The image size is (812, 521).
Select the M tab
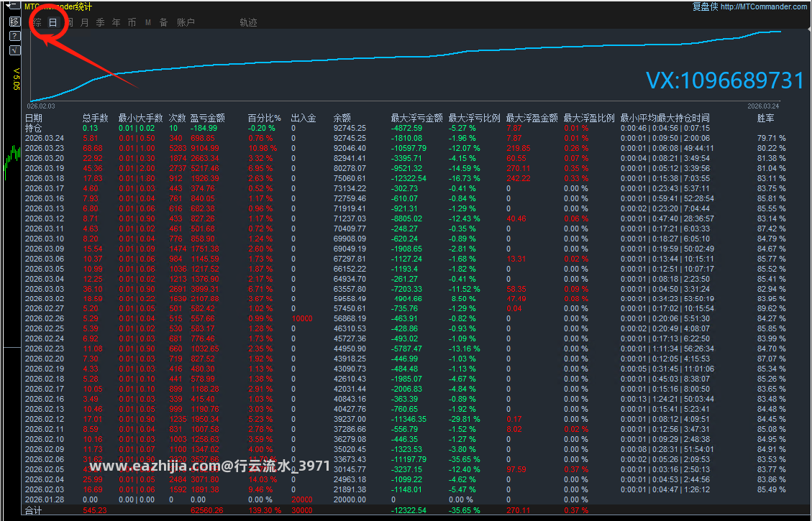coord(148,23)
